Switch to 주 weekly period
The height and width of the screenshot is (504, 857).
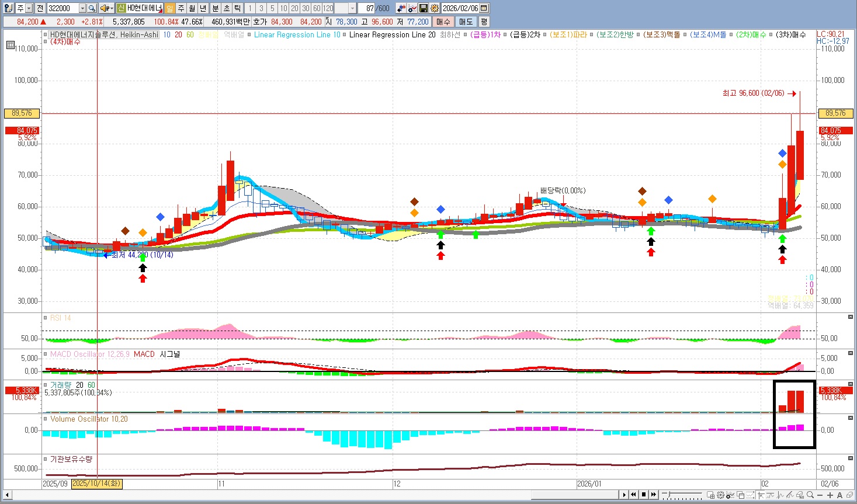(x=181, y=8)
